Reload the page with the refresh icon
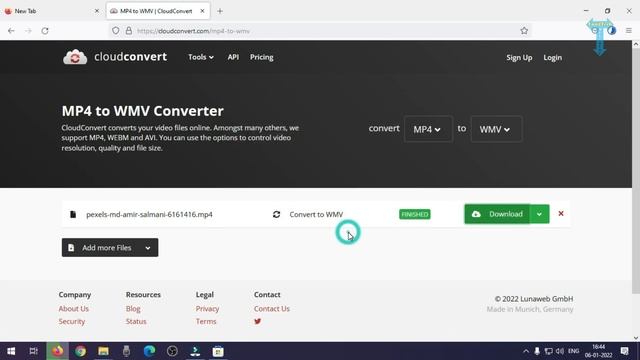Screen dimensions: 640x360 [45, 31]
